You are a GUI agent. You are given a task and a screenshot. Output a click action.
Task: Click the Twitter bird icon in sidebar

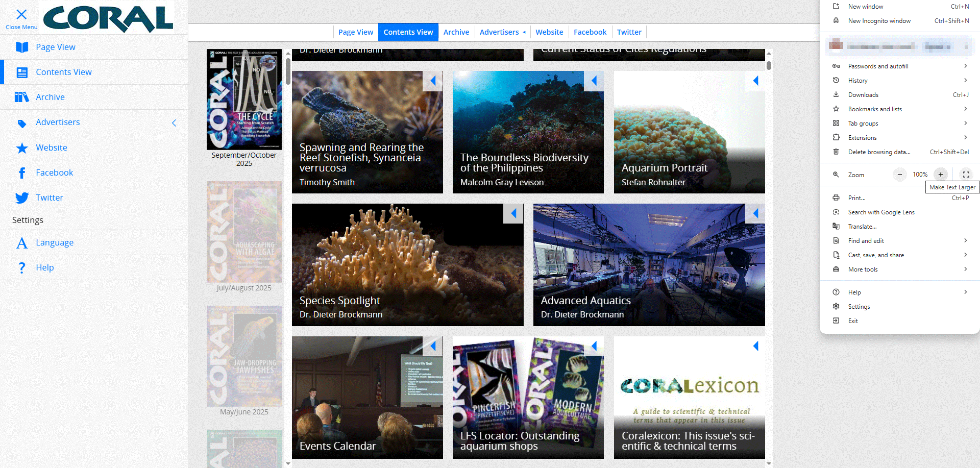point(22,198)
